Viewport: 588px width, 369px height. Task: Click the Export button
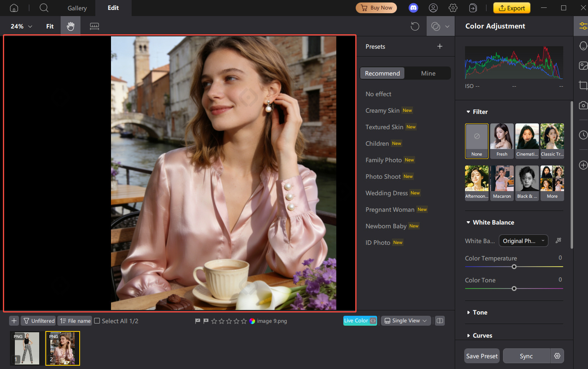512,8
